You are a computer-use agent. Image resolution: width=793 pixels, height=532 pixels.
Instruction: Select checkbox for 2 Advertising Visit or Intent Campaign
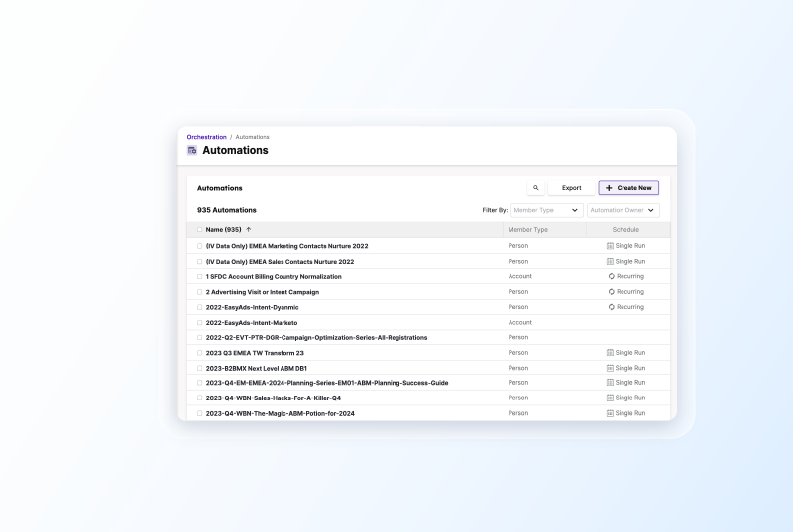(x=200, y=292)
